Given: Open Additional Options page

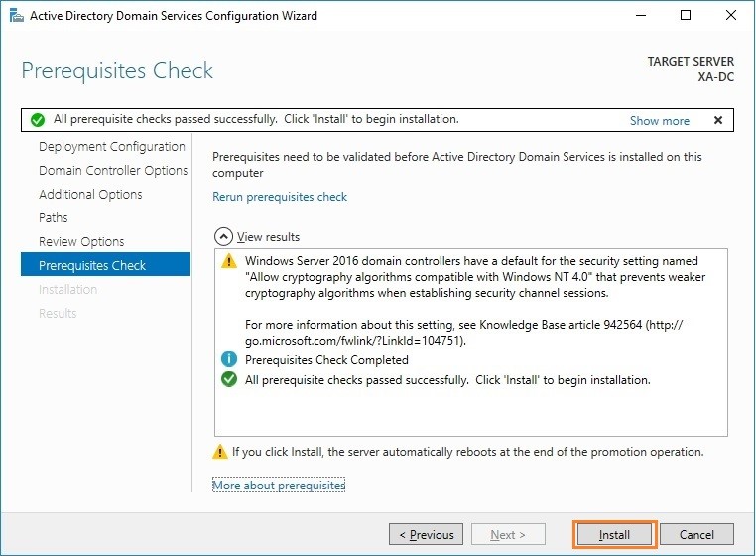Looking at the screenshot, I should coord(90,194).
